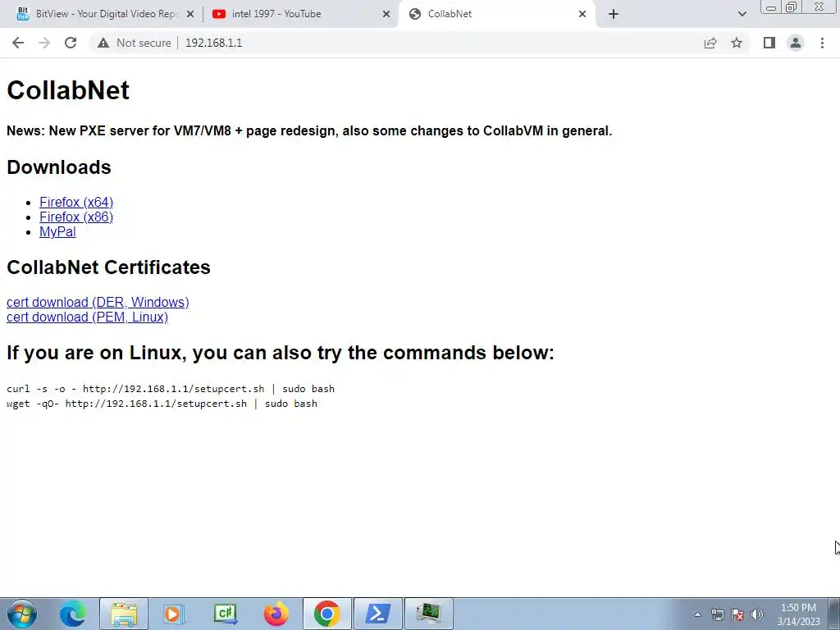Click the CollabNet Certificates heading
The height and width of the screenshot is (630, 840).
[x=108, y=267]
